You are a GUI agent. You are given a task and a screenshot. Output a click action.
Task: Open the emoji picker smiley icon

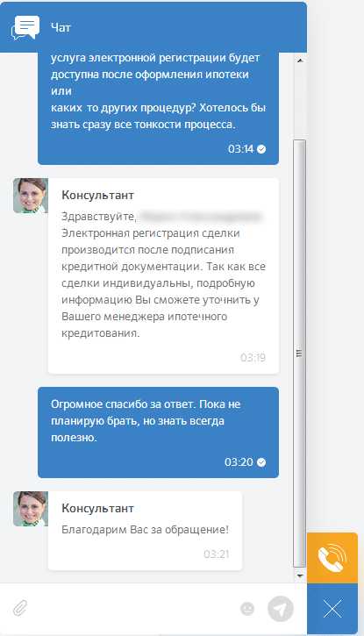point(247,609)
